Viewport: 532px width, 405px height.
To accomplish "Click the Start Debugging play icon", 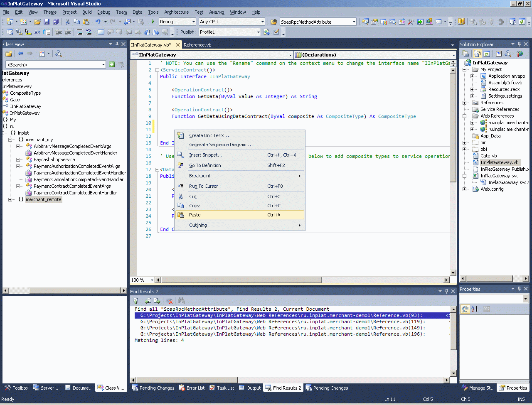I will [x=153, y=22].
